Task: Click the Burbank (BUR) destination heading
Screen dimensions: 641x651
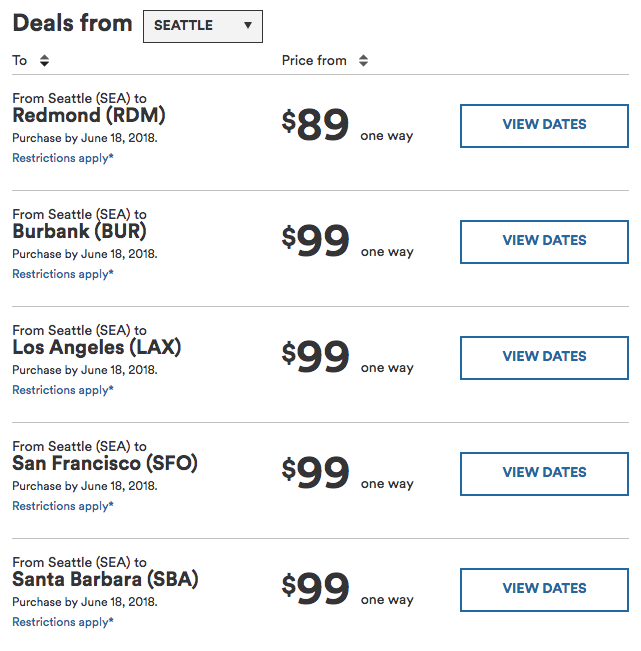Action: tap(82, 232)
